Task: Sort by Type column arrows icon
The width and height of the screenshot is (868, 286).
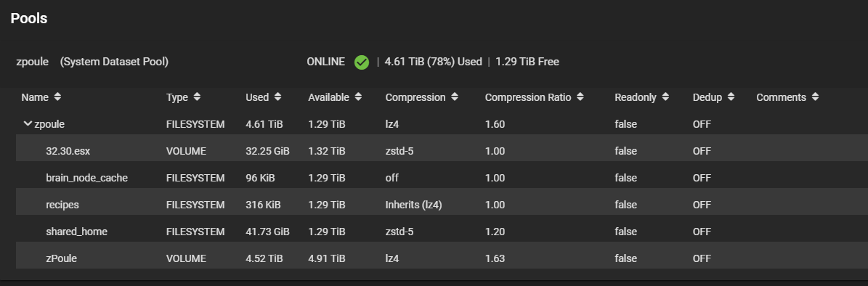Action: click(x=197, y=97)
